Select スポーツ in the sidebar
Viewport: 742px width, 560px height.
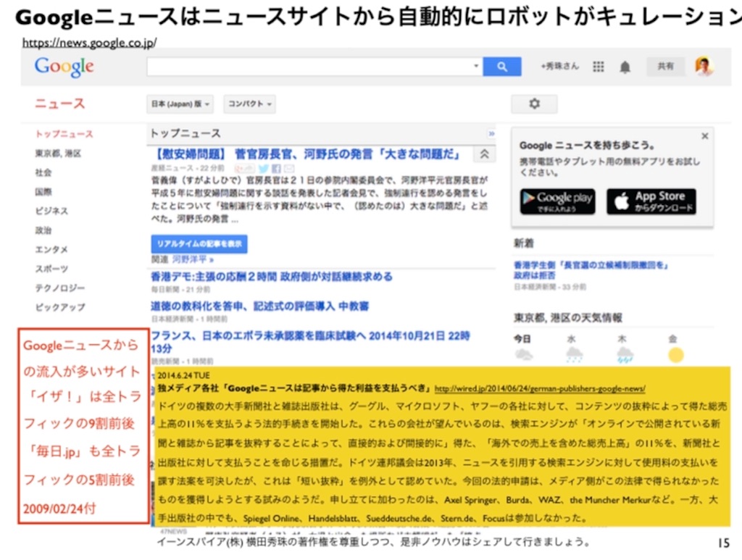51,269
